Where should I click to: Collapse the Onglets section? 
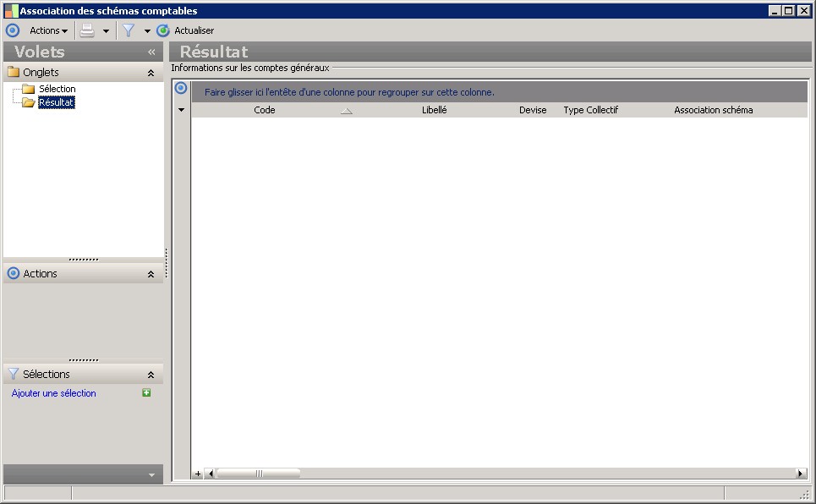click(151, 73)
